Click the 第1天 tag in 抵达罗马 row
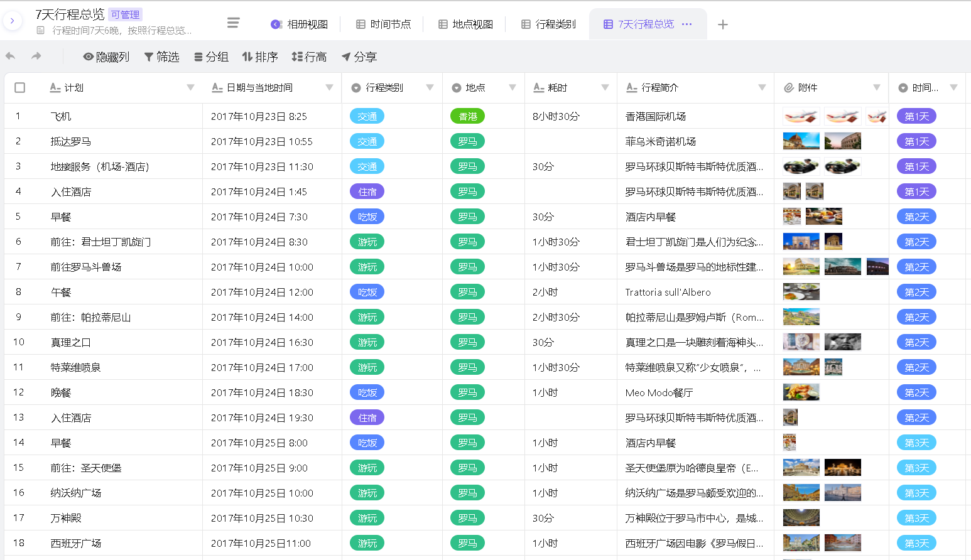The image size is (971, 560). pyautogui.click(x=916, y=141)
